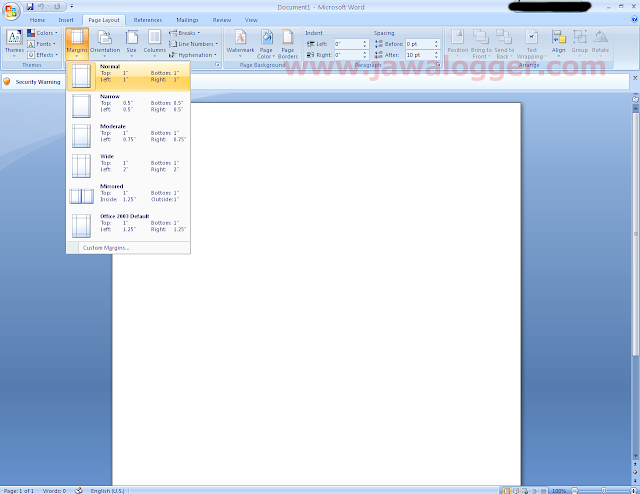640x494 pixels.
Task: Switch to Print Layout view
Action: [507, 491]
